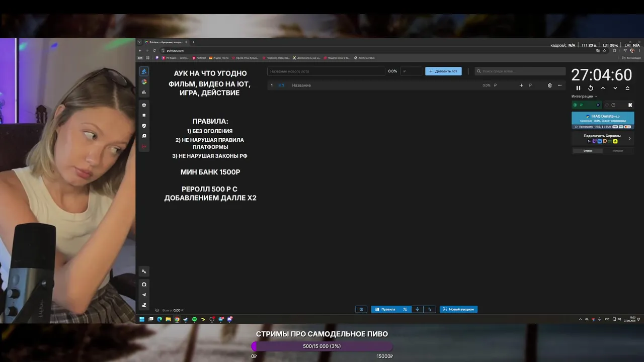Click the percent button in bottom bar

405,309
